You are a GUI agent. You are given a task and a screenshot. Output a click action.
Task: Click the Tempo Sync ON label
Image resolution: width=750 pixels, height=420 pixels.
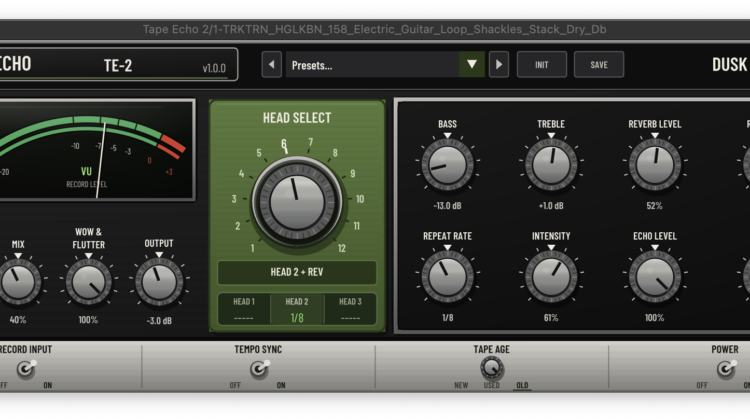pyautogui.click(x=281, y=385)
